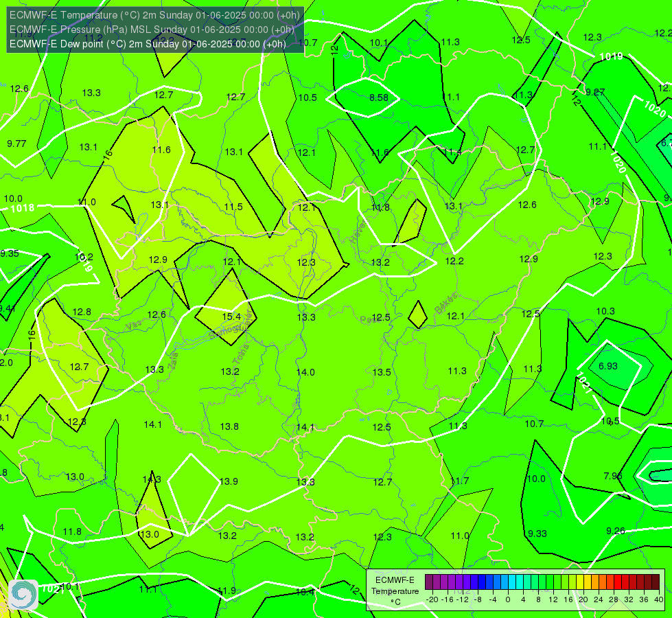The image size is (672, 618).
Task: Click the 10.3 temperature value
Action: point(605,311)
